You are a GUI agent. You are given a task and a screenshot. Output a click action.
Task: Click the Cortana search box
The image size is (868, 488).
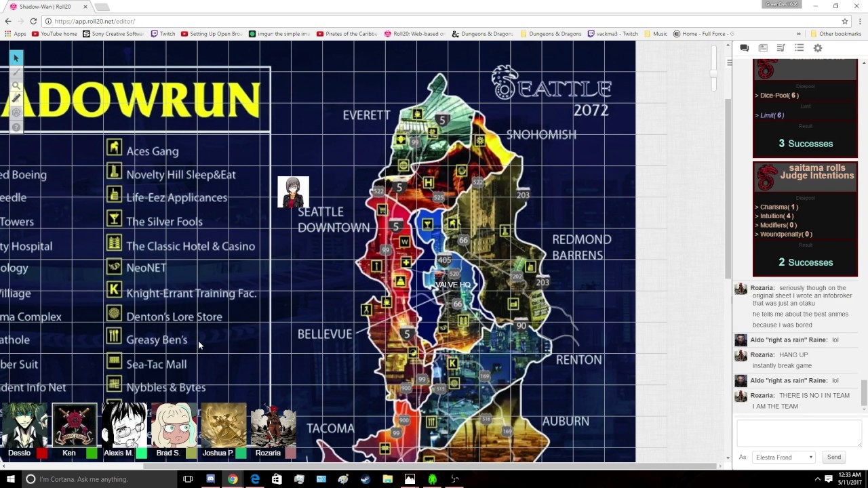click(x=100, y=479)
